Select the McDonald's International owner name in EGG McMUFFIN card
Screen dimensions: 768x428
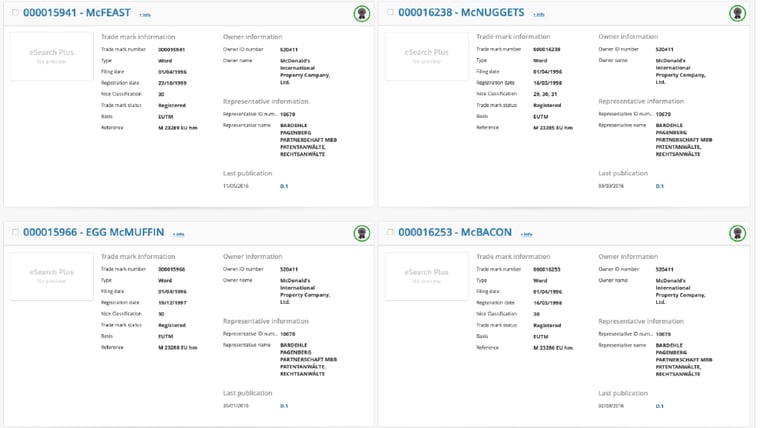point(305,291)
